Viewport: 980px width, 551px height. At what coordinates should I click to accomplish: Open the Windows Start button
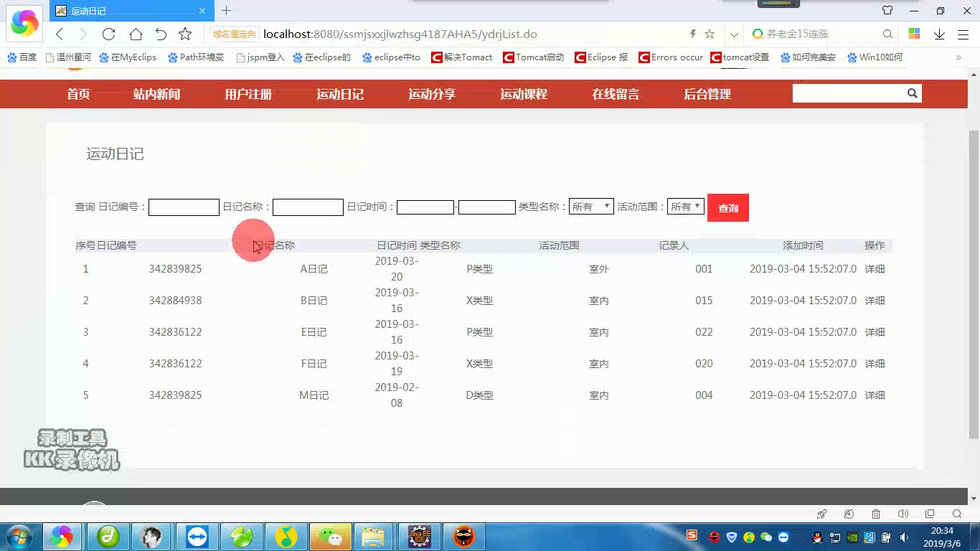click(x=19, y=537)
